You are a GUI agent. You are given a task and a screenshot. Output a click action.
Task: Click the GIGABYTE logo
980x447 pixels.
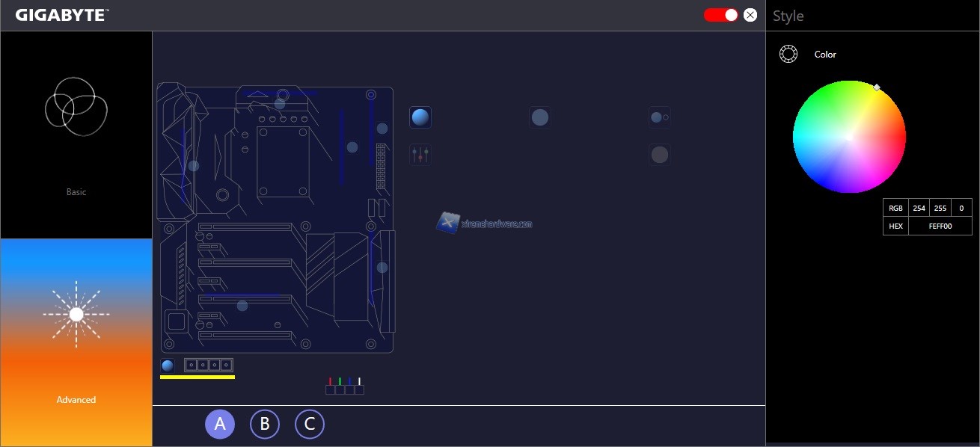coord(60,13)
